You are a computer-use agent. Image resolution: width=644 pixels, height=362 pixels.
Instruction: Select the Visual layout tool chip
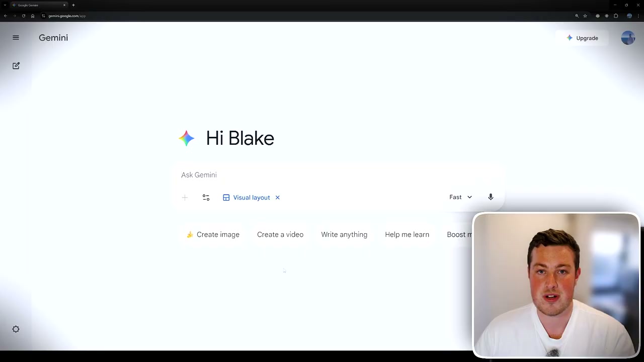click(247, 198)
